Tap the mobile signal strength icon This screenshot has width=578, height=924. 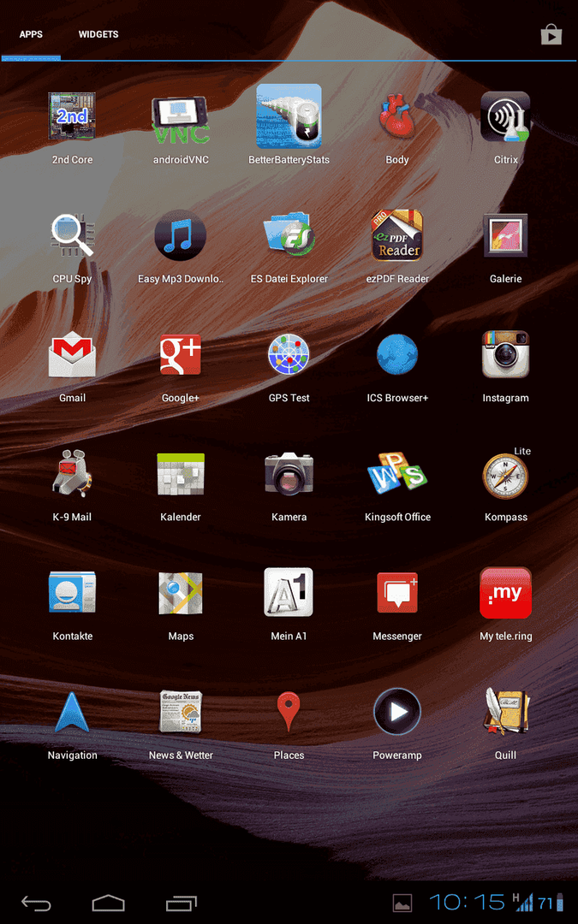[523, 903]
